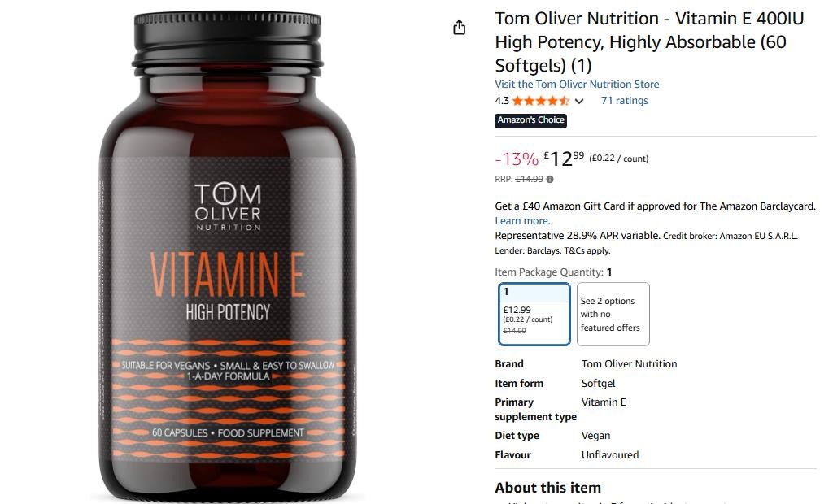Click the Vitamin E bottle product image
Image resolution: width=833 pixels, height=504 pixels.
coord(228,255)
